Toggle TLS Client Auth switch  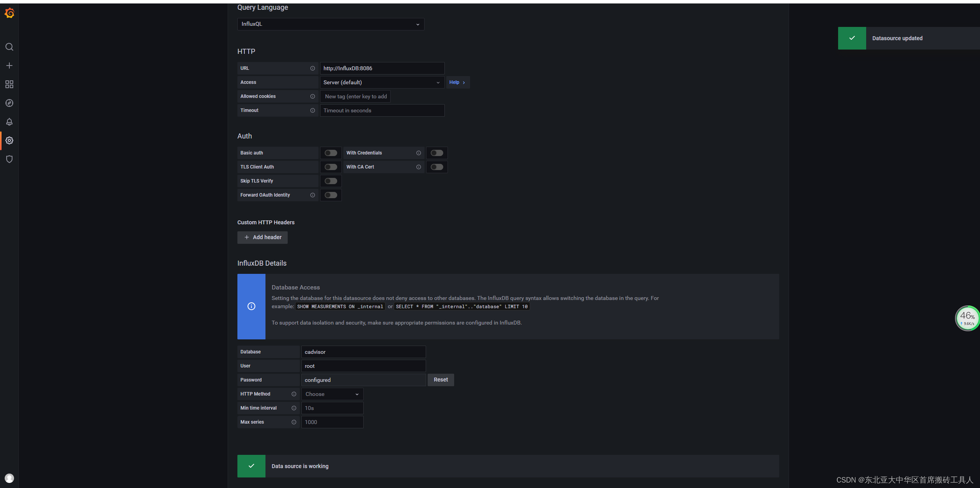tap(331, 167)
